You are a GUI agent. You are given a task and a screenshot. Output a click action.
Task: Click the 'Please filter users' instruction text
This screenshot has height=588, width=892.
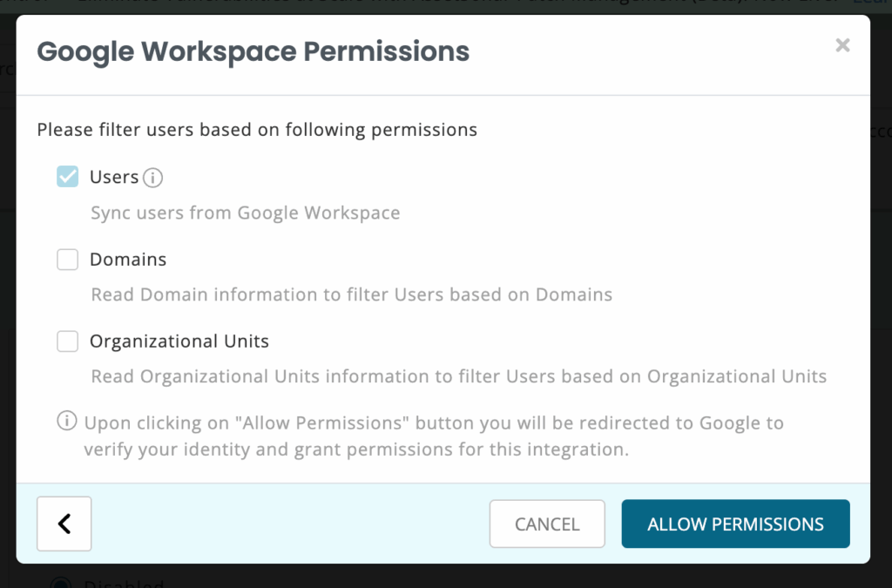point(257,130)
